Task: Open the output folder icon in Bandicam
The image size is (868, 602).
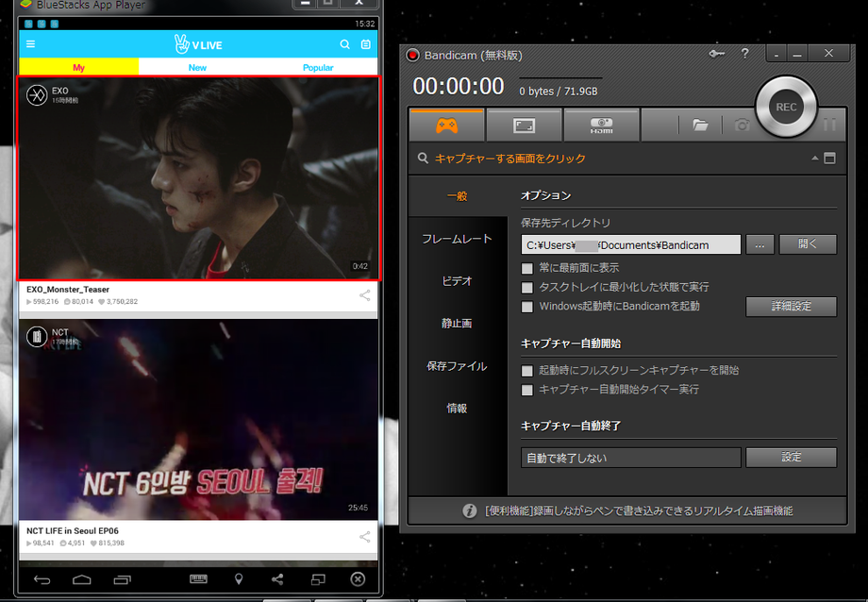Action: (x=700, y=125)
